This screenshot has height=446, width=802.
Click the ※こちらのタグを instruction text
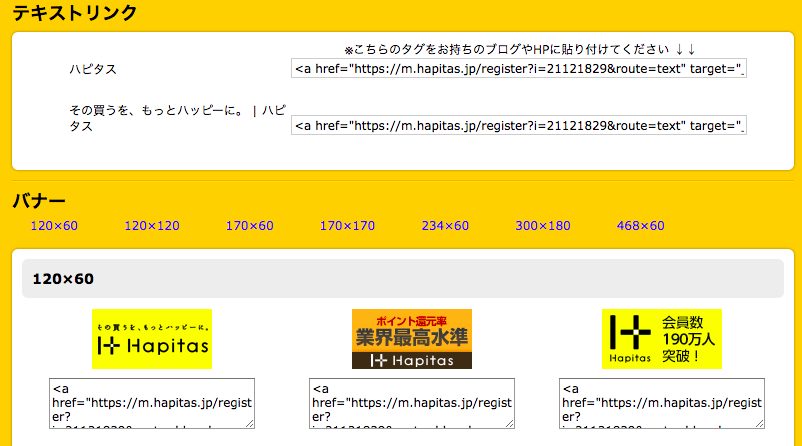(x=520, y=49)
